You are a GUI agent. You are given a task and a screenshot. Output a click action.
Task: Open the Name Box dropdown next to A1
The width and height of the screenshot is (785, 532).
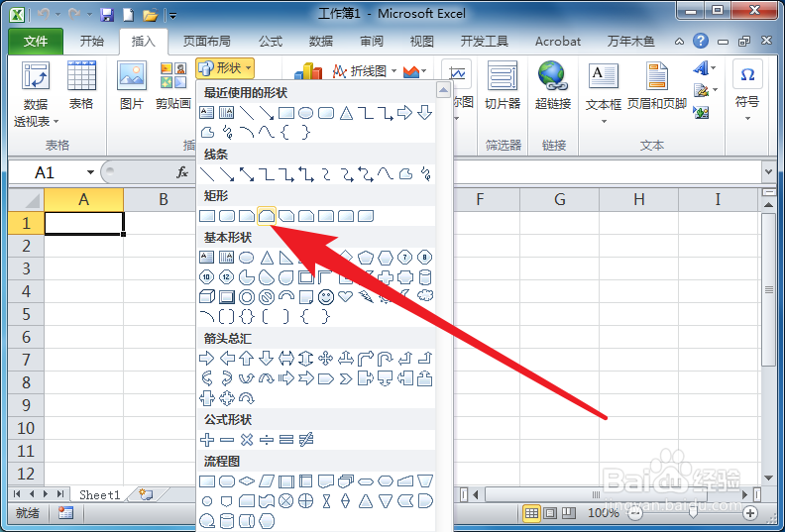click(90, 172)
